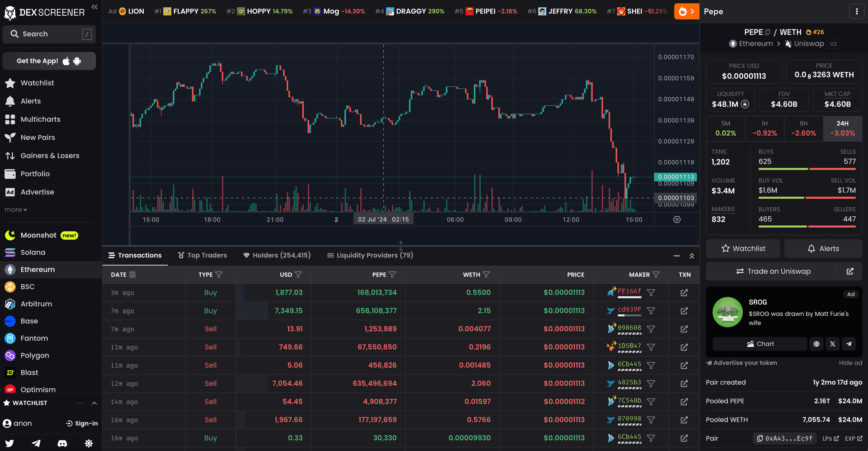Maximize transactions panel with double chevron
Viewport: 868px width, 451px height.
(692, 256)
